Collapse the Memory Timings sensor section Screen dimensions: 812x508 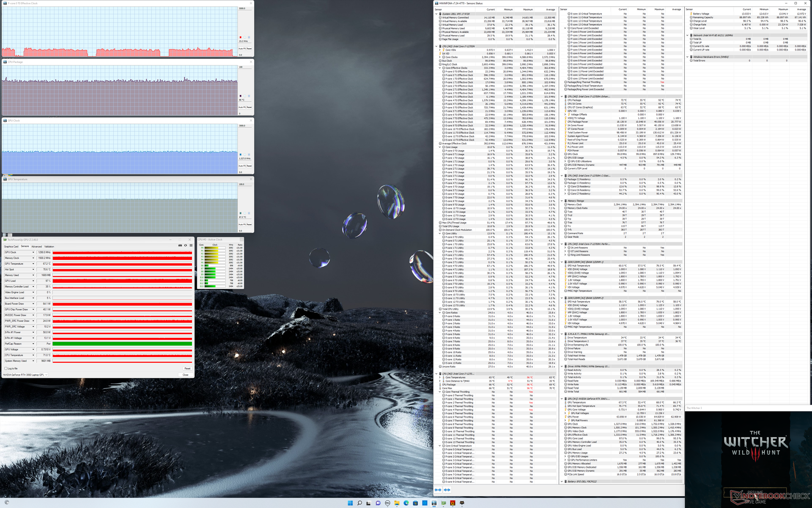point(562,201)
